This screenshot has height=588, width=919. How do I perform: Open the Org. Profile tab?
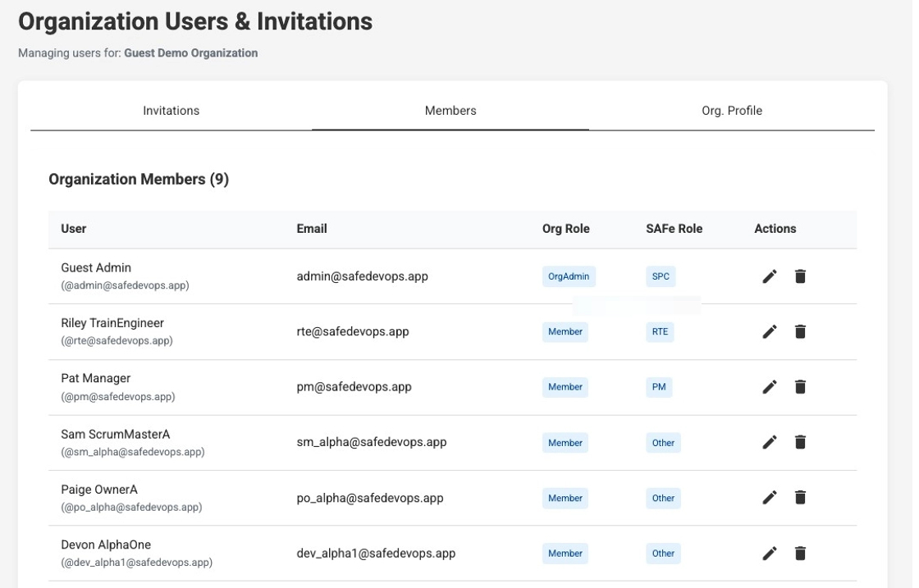731,110
